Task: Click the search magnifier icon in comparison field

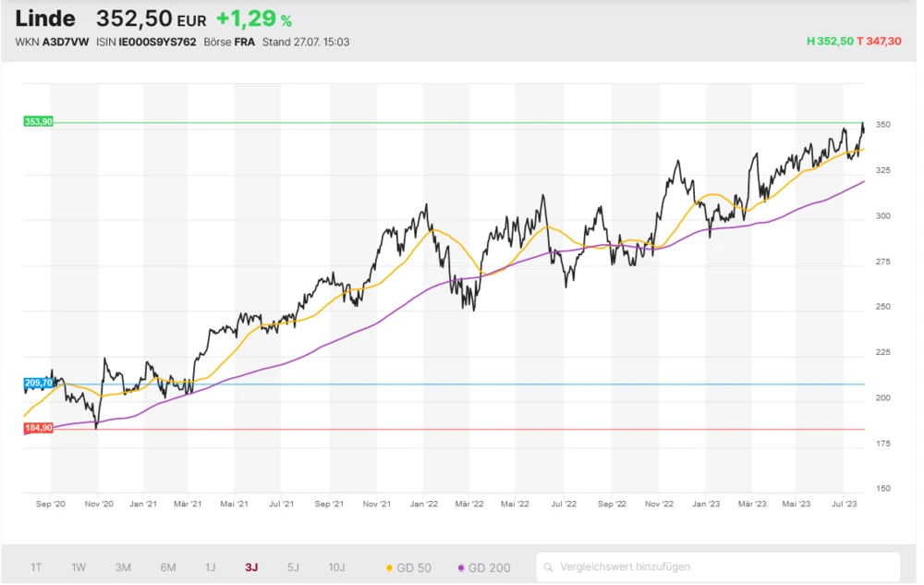Action: point(549,567)
